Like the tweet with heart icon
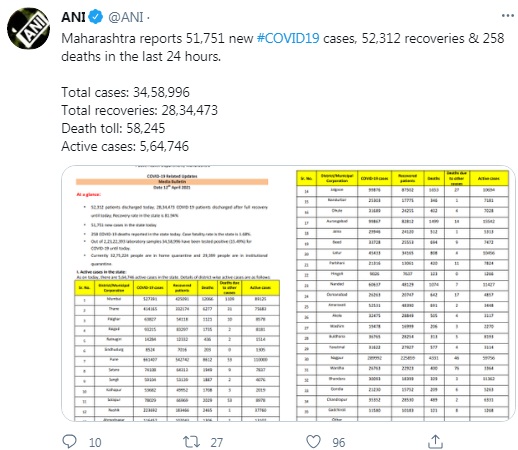This screenshot has width=518, height=450. point(313,442)
